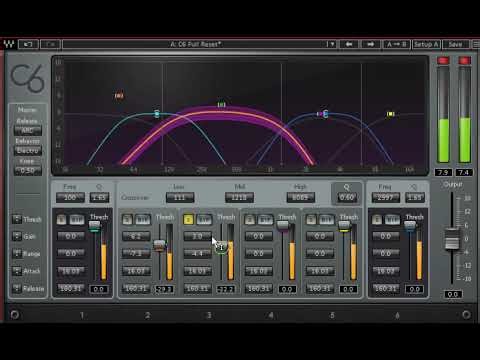Solo band 1 with Freq 100
The image size is (480, 360).
61,220
